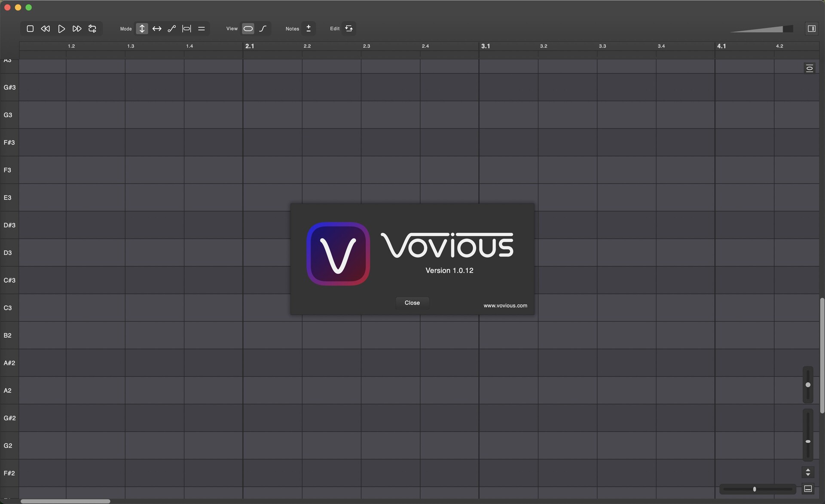Select the note length stretch mode icon
The height and width of the screenshot is (504, 825).
[x=186, y=29]
